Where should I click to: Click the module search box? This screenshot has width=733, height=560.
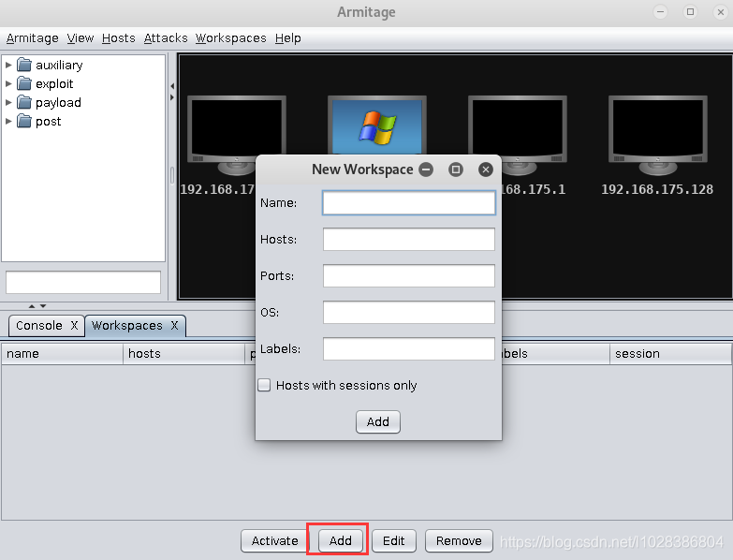point(83,282)
